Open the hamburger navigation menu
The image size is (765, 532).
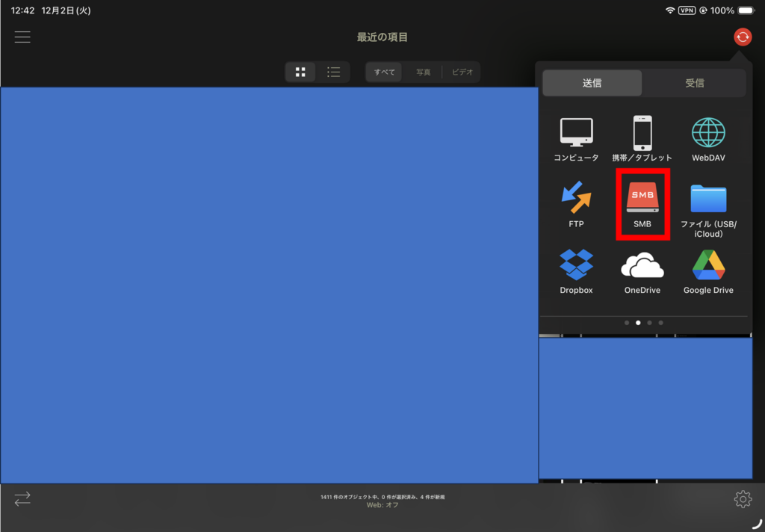(x=22, y=37)
